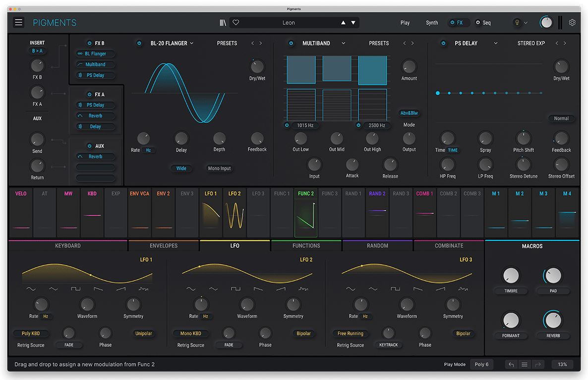Go to previous BL-20 Flanger preset
This screenshot has height=380, width=588.
pyautogui.click(x=253, y=43)
